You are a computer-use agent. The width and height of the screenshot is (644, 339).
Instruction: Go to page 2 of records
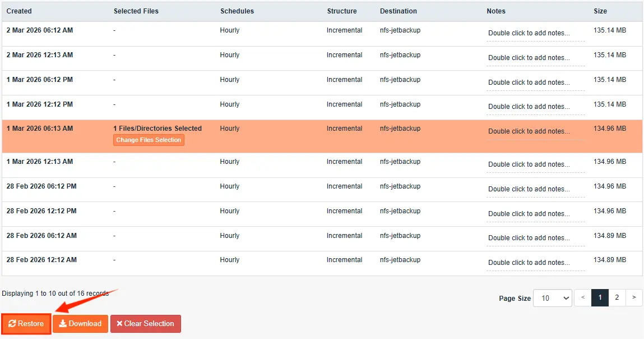[617, 298]
